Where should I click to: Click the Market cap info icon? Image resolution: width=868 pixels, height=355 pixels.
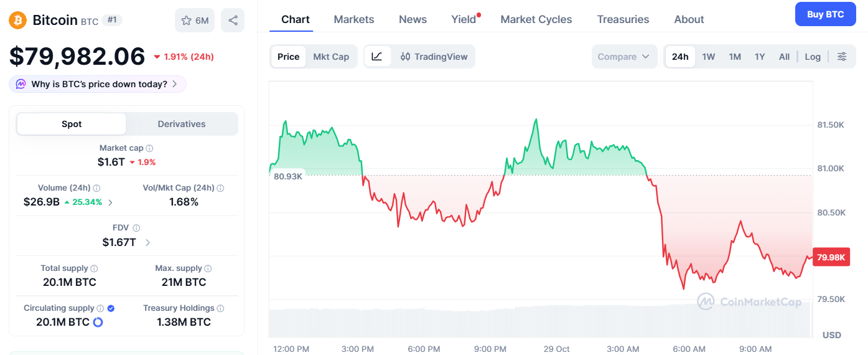(150, 148)
